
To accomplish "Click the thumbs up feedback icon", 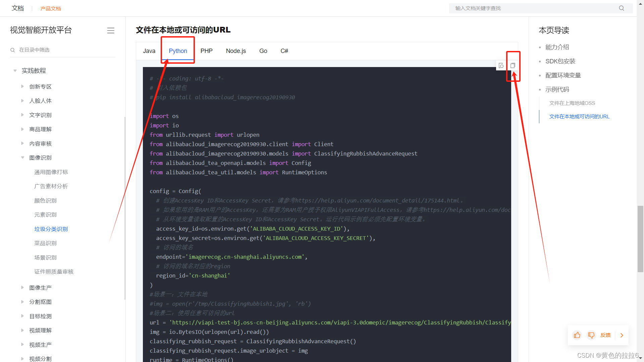I will pos(577,335).
